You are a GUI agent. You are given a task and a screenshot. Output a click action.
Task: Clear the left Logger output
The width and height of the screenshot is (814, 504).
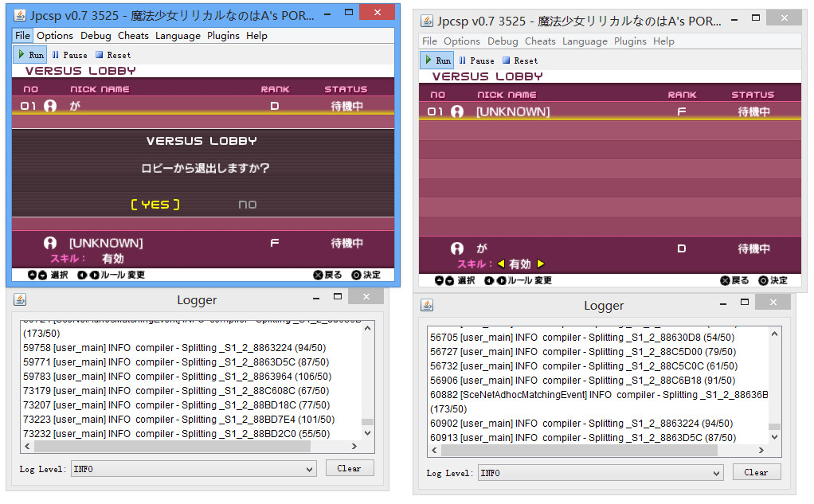click(x=349, y=468)
